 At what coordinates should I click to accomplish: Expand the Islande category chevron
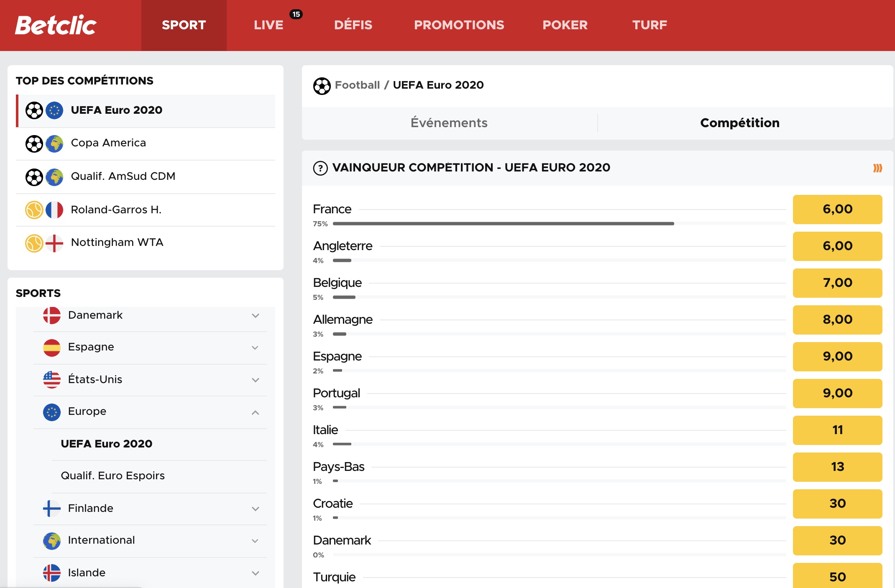click(256, 573)
